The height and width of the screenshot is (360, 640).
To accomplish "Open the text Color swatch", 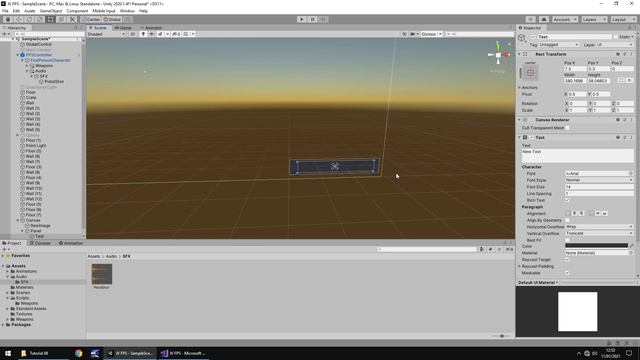I will (x=596, y=246).
